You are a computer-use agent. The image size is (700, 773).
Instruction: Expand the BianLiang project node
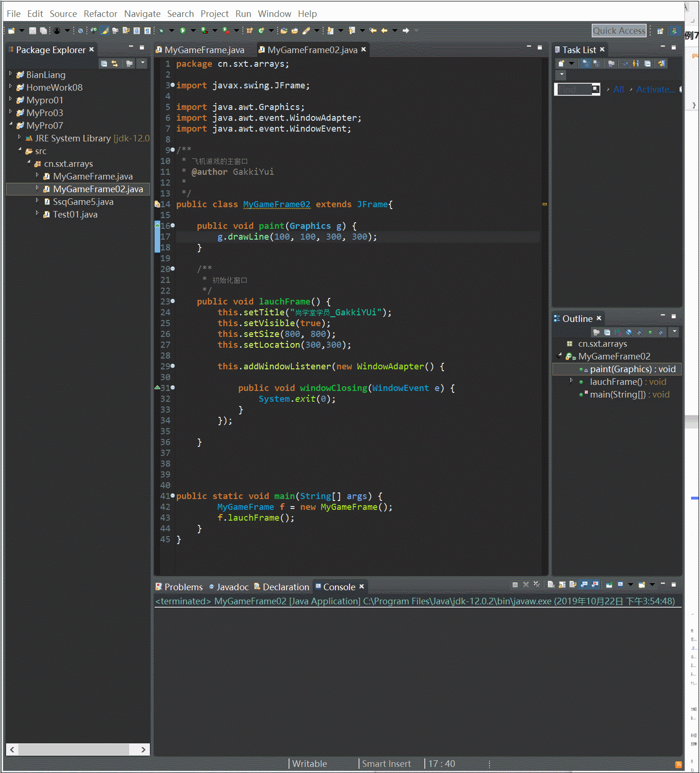10,74
